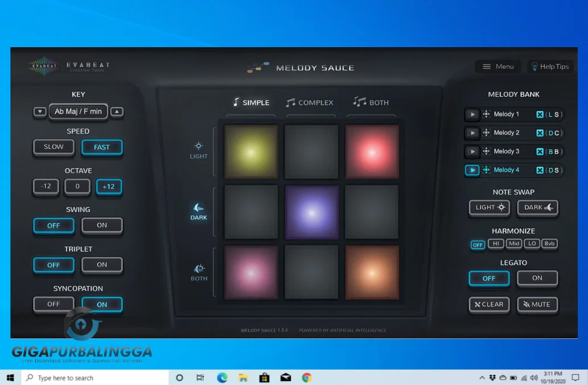Open the Windows Start menu
This screenshot has height=385, width=588.
10,378
